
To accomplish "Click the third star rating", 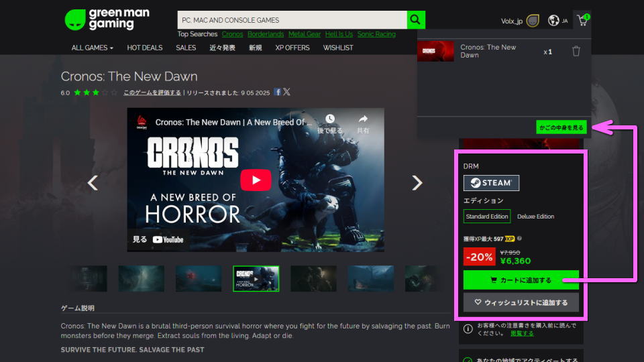I will tap(96, 93).
